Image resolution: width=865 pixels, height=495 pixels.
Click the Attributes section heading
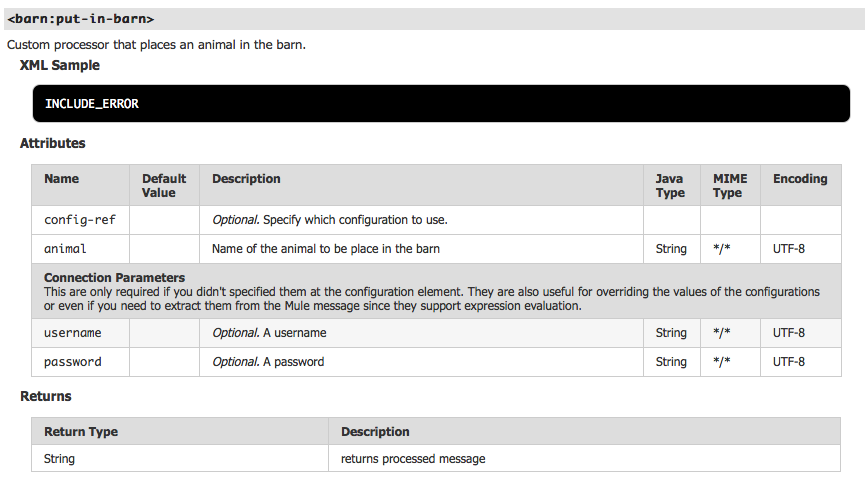pyautogui.click(x=53, y=143)
